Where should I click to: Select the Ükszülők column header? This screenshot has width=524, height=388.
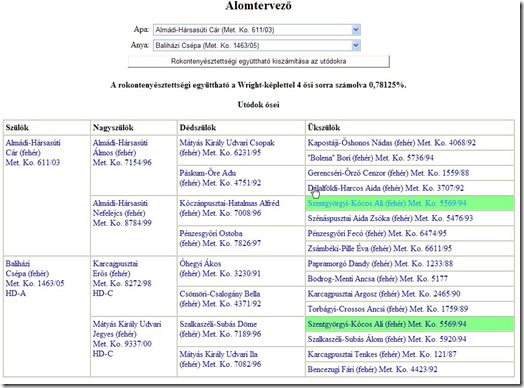point(323,128)
